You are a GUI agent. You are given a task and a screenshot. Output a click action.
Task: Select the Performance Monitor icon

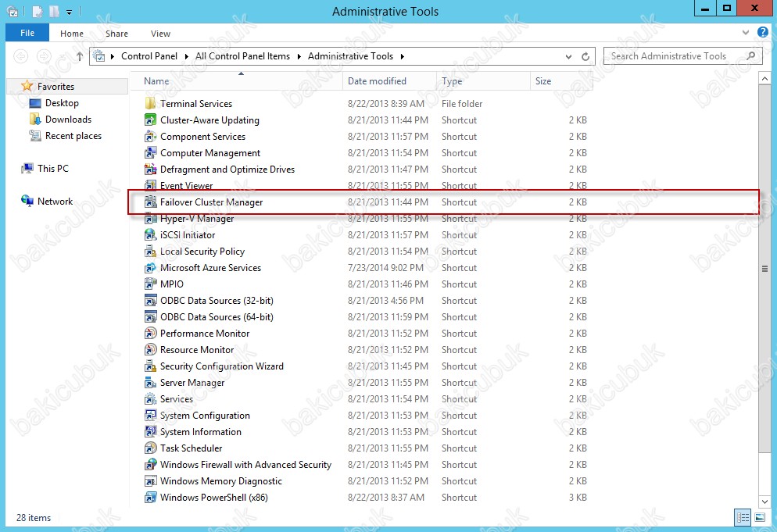[x=150, y=334]
